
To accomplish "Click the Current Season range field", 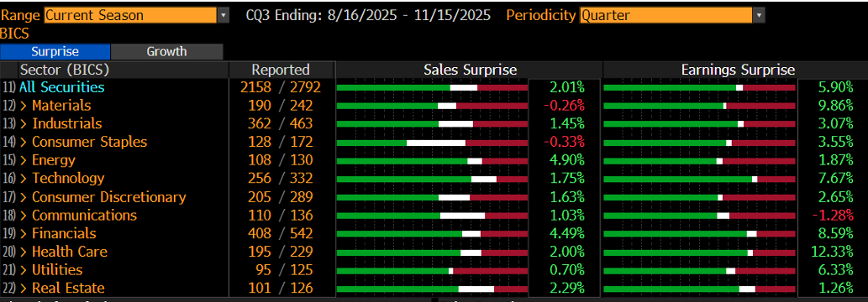I will coord(130,15).
